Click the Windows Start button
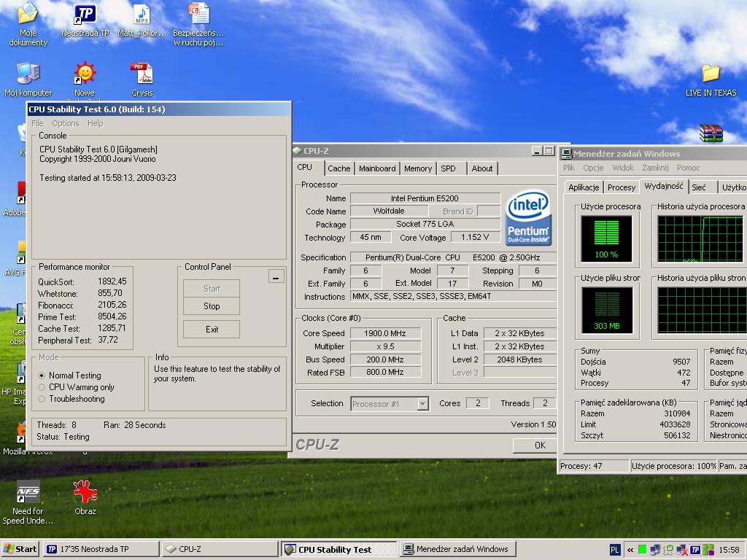 [20, 549]
